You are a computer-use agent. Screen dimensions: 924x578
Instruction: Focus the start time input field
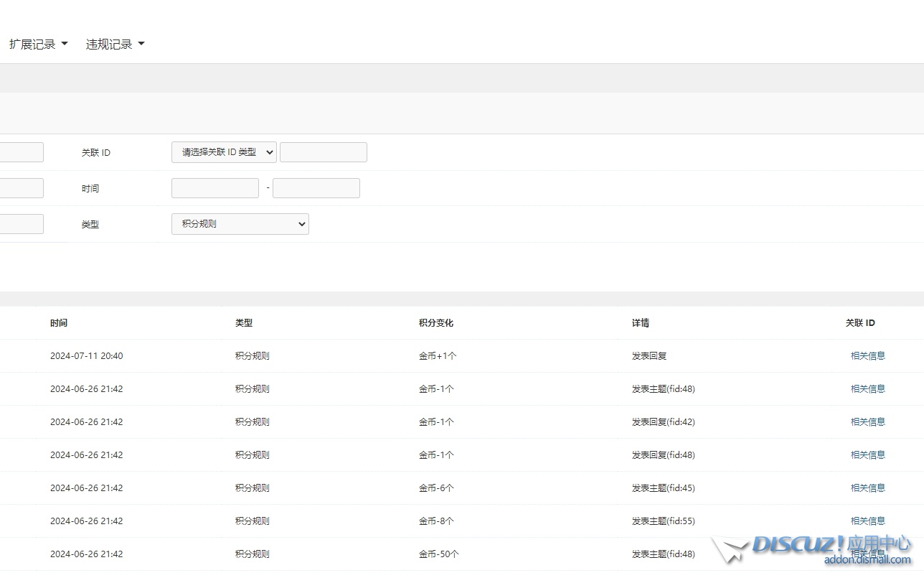pos(214,188)
